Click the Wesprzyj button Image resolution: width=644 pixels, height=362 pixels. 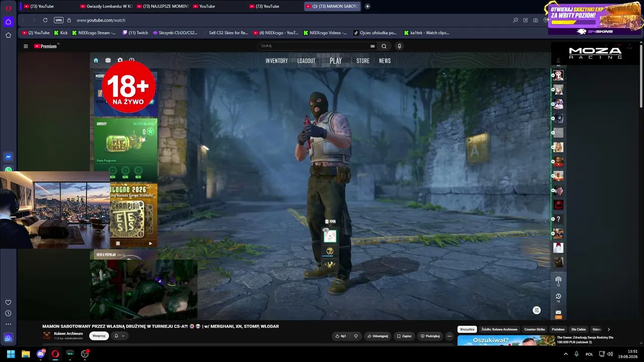[x=99, y=336]
